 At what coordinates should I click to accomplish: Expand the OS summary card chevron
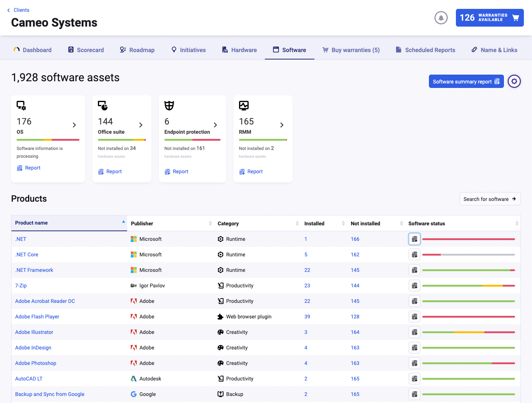coord(74,125)
